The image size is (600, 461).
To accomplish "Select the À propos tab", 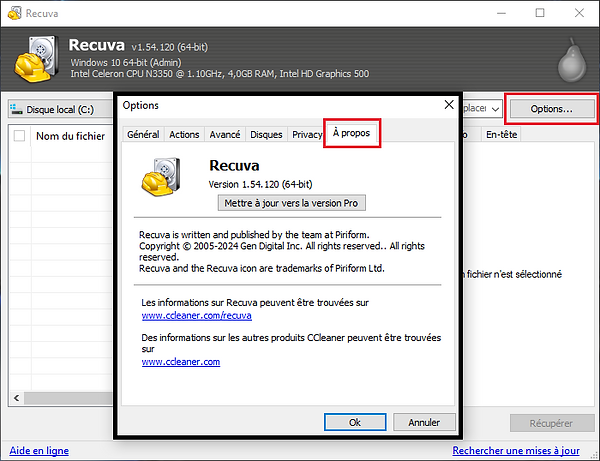I will click(x=351, y=133).
